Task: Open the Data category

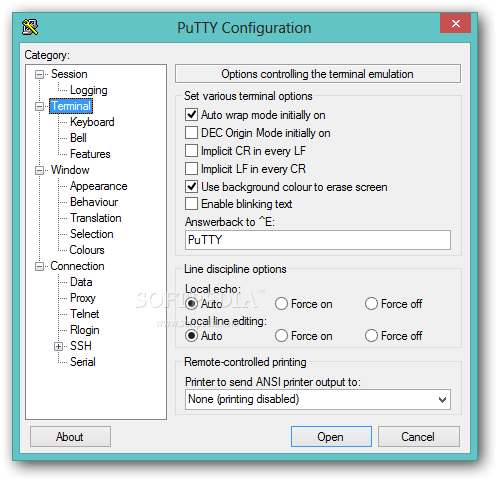Action: coord(81,282)
